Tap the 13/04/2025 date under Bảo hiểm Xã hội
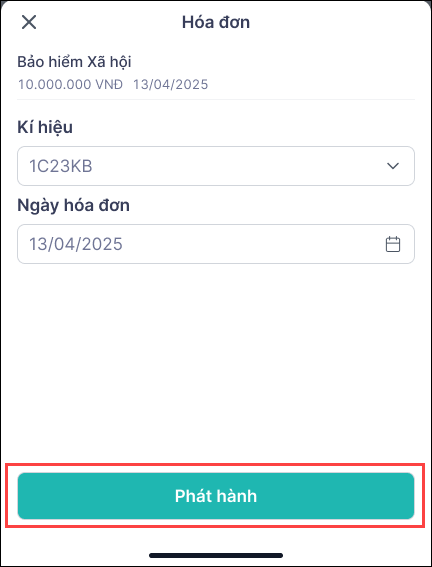 [171, 85]
